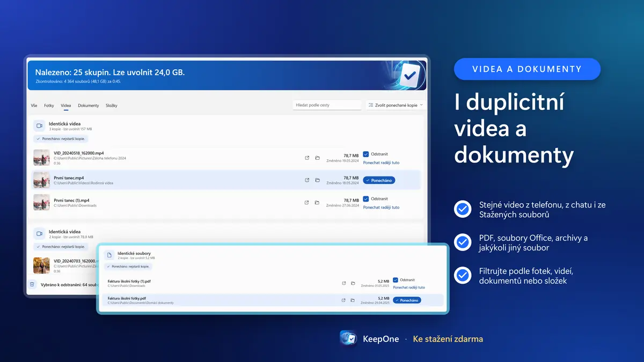Click thumbnail of VID_20240703_162000 video
The height and width of the screenshot is (362, 644).
coord(41,265)
